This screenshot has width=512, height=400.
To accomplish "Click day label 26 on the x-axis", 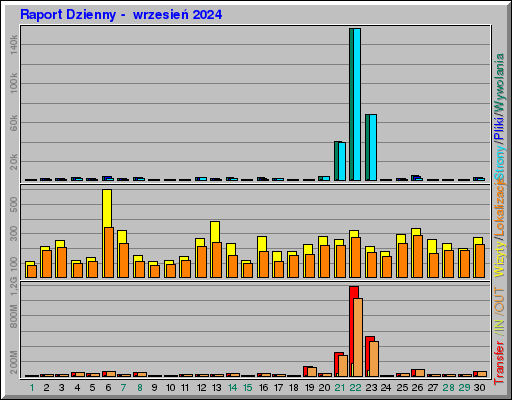I will coord(417,388).
